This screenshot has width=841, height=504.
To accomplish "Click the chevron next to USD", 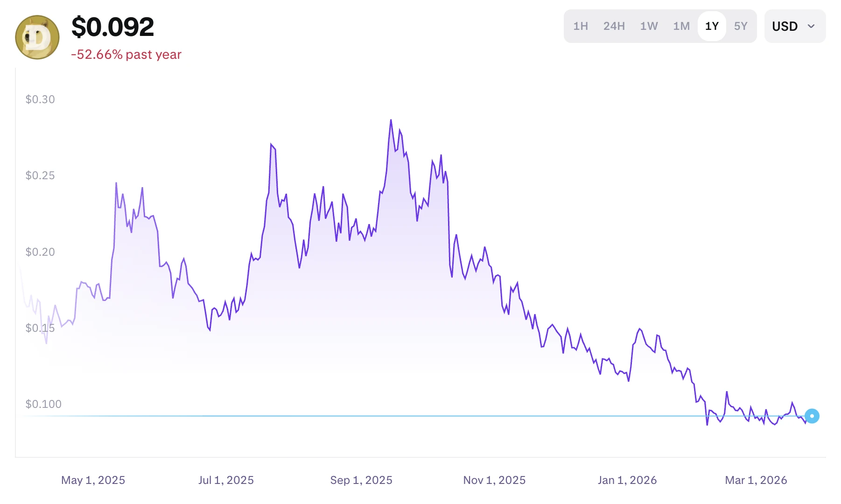I will tap(811, 26).
